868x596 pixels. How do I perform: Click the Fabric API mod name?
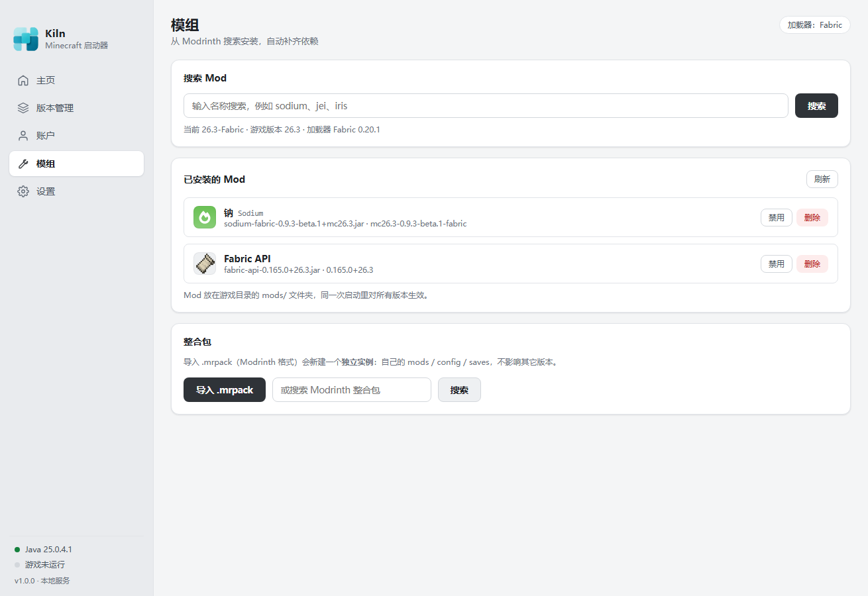pyautogui.click(x=247, y=259)
